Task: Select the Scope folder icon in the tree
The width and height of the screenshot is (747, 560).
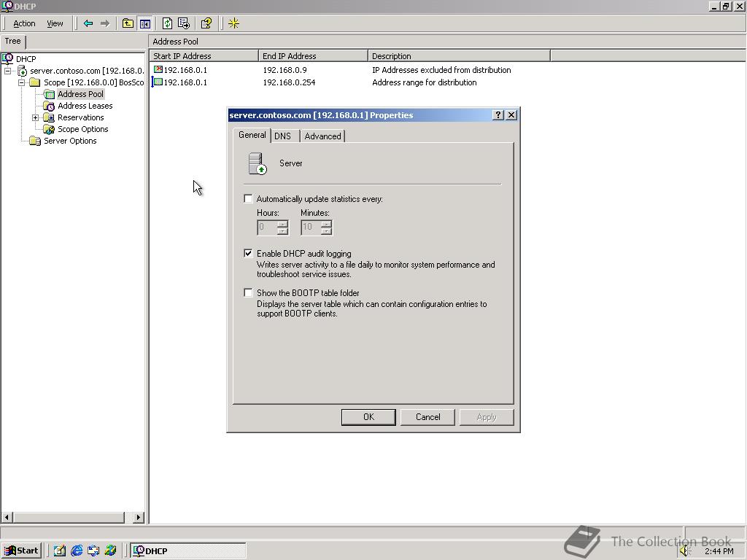Action: point(35,82)
